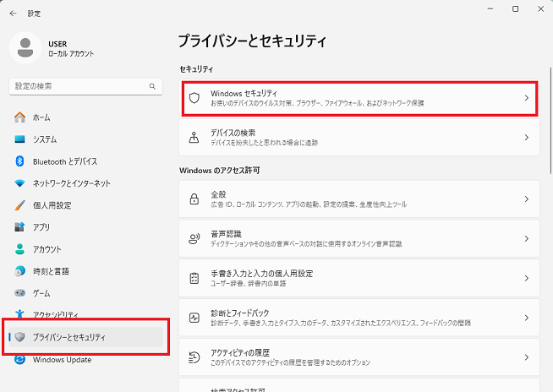Open デバイスの検索 via right chevron
Screen dimensions: 553x392
coord(526,137)
